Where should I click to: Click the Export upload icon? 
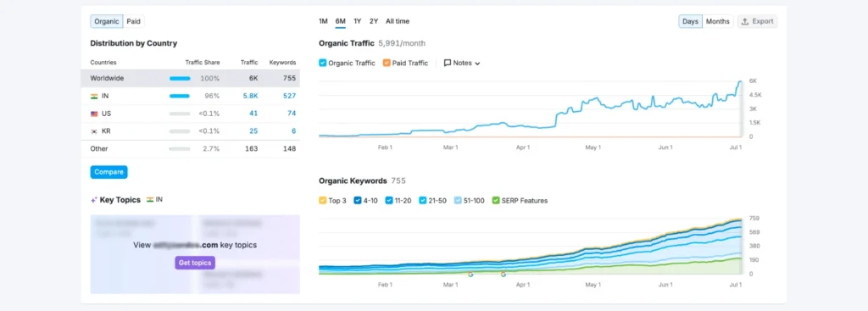pos(745,21)
